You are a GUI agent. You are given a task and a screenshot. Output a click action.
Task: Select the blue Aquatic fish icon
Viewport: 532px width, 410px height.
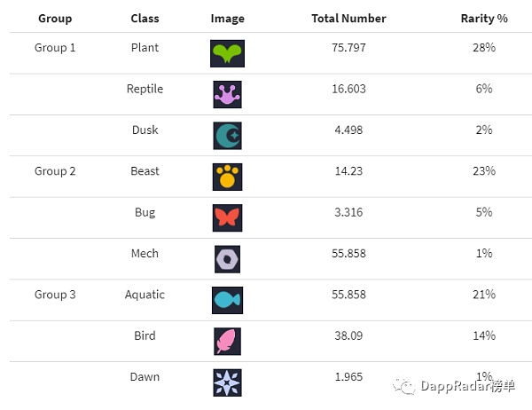click(227, 300)
